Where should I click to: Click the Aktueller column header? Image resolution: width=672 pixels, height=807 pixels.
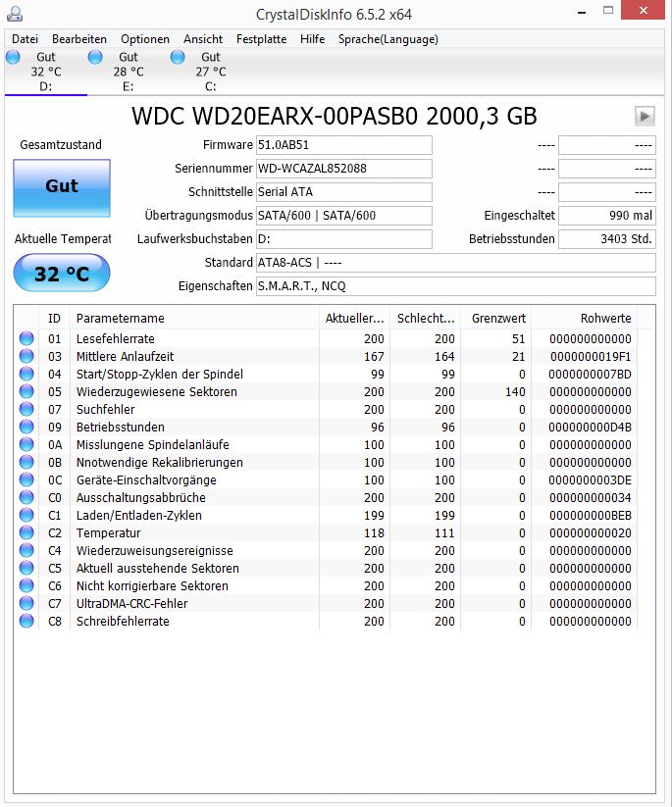[355, 318]
